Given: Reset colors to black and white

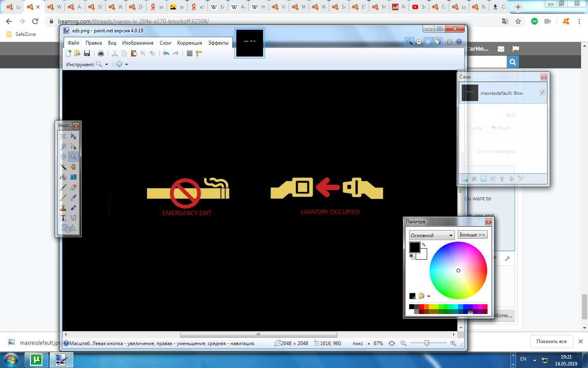Looking at the screenshot, I should click(x=412, y=256).
